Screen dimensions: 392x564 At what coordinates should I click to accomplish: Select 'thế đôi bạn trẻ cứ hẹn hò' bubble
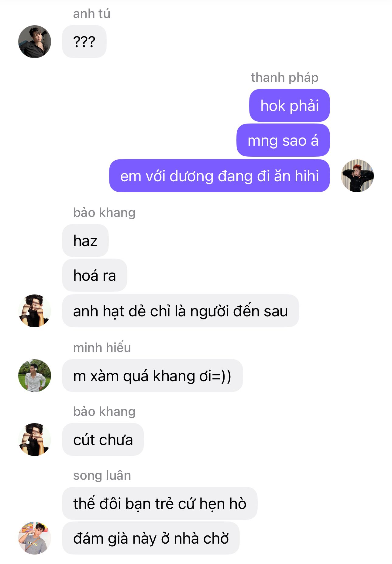pyautogui.click(x=160, y=503)
